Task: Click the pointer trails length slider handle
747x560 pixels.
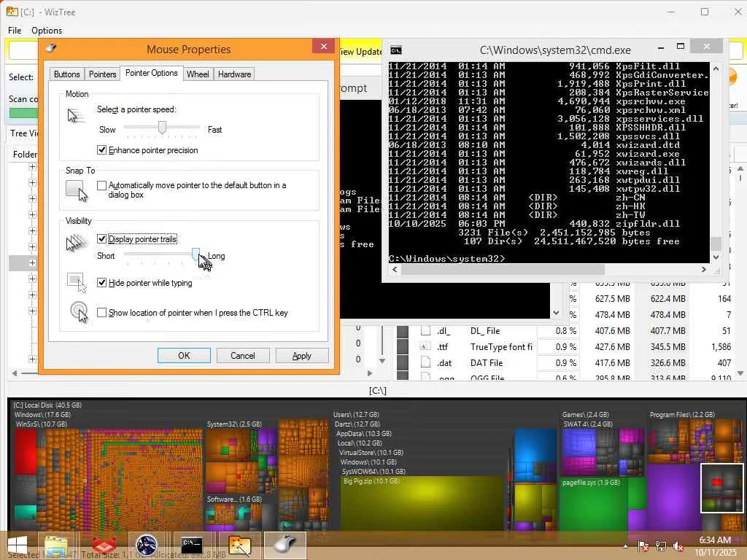Action: (196, 254)
